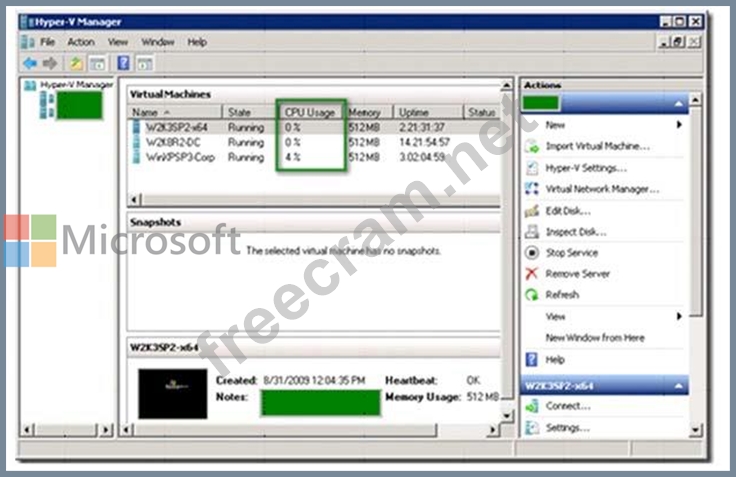Click the 4 % CPU usage value
736x477 pixels.
[x=292, y=157]
